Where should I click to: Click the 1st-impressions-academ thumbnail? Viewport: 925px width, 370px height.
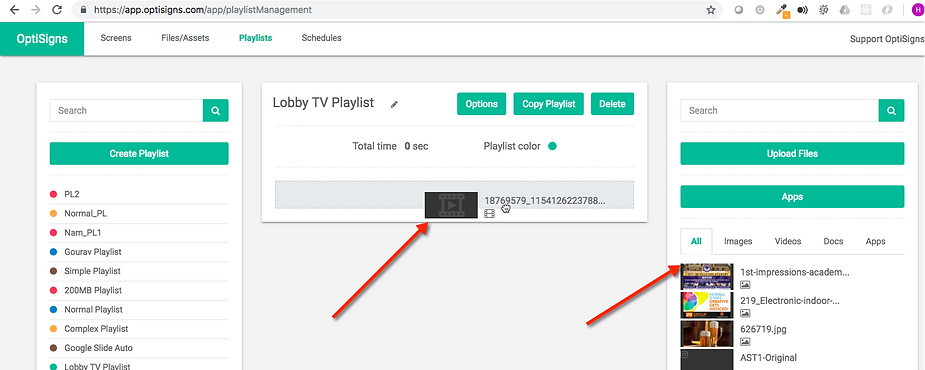click(x=707, y=277)
